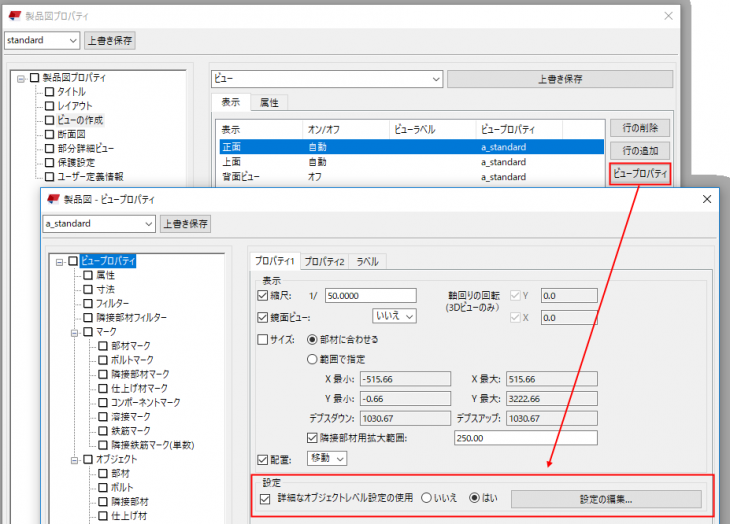Check the 部材マーク tree checkbox
This screenshot has height=524, width=730.
(103, 346)
